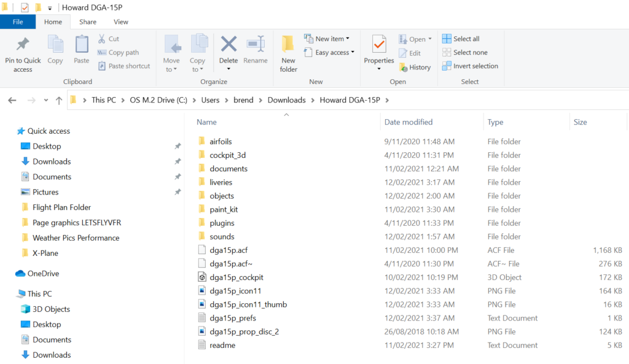Click the Delete X icon
Image resolution: width=629 pixels, height=364 pixels.
pyautogui.click(x=229, y=44)
